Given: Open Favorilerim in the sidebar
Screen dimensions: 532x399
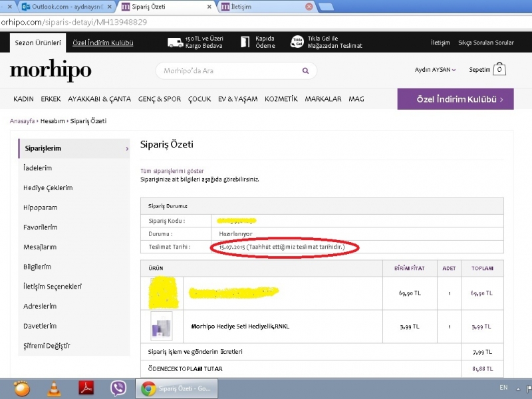Looking at the screenshot, I should point(41,227).
